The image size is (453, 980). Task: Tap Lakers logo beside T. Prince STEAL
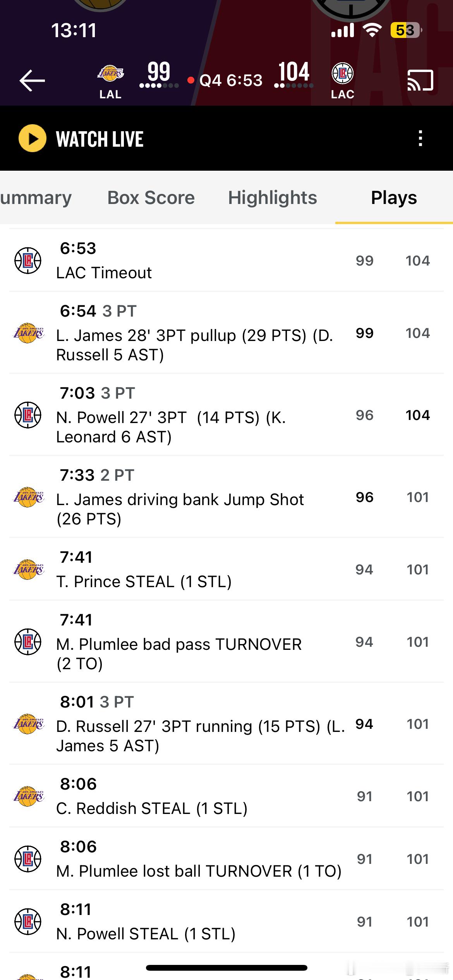coord(29,569)
